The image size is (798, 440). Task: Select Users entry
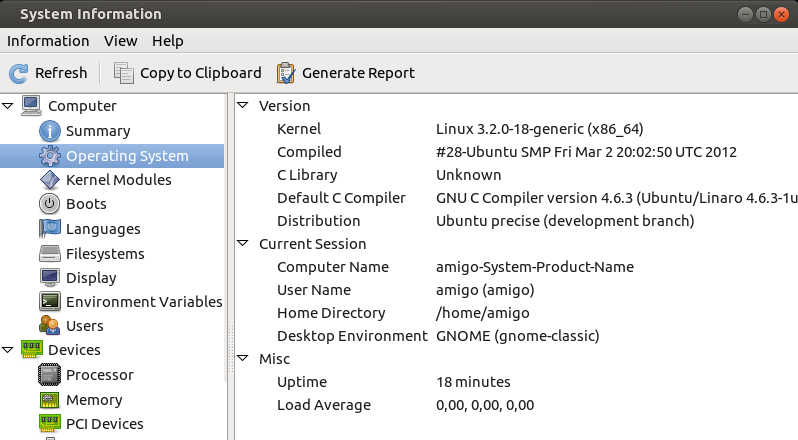tap(84, 326)
